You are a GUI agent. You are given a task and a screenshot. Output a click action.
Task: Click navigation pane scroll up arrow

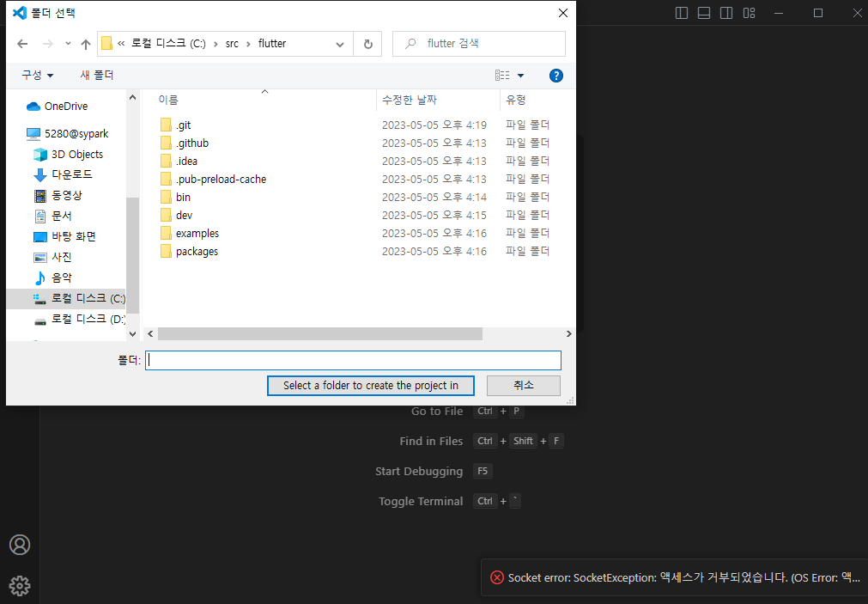(132, 98)
